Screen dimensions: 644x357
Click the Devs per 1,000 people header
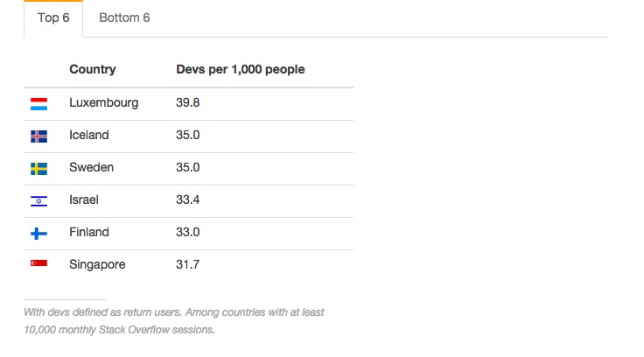[240, 70]
